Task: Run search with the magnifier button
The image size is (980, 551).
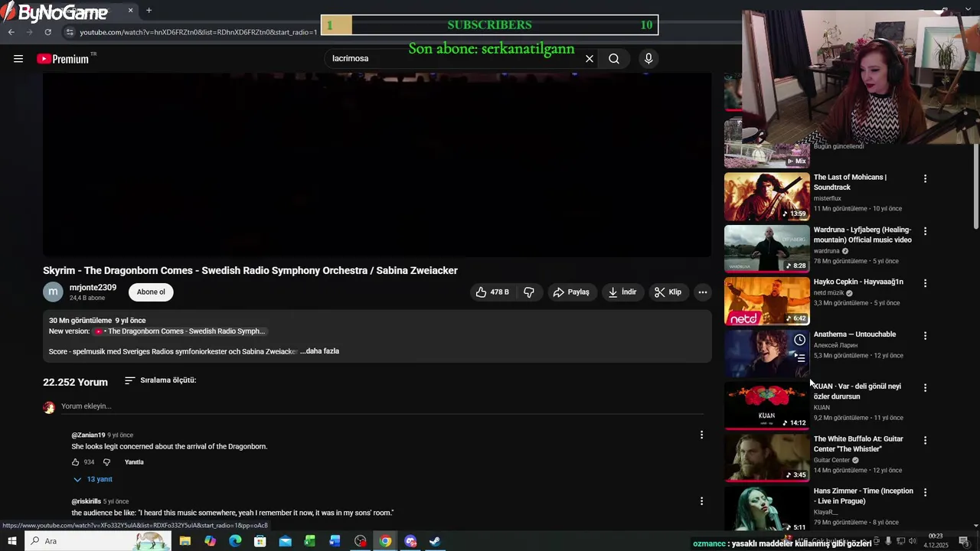Action: point(614,59)
